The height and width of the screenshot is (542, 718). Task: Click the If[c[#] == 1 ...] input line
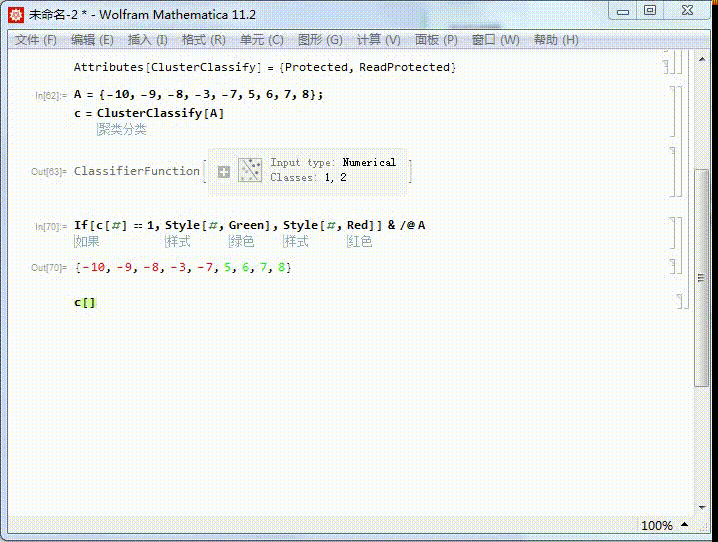click(x=250, y=225)
